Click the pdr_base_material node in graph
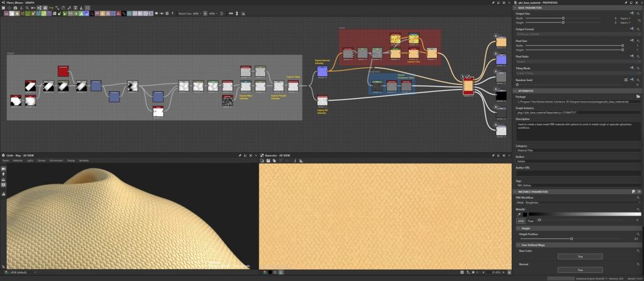This screenshot has width=644, height=281. point(467,85)
